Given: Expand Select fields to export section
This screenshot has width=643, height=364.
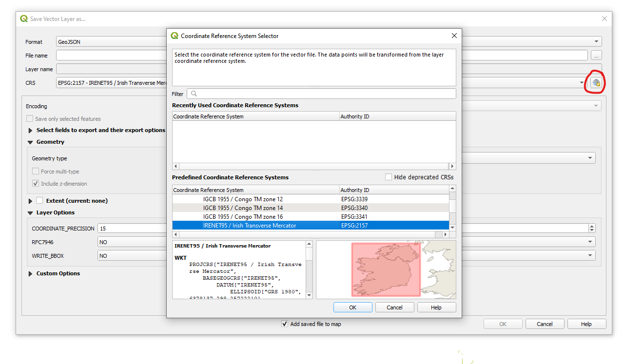Looking at the screenshot, I should [31, 131].
